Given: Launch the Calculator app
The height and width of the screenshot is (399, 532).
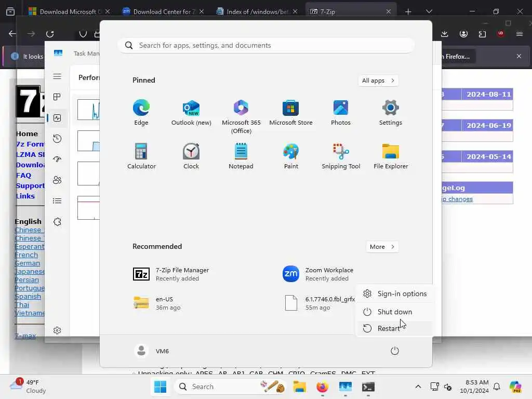Looking at the screenshot, I should (x=141, y=156).
